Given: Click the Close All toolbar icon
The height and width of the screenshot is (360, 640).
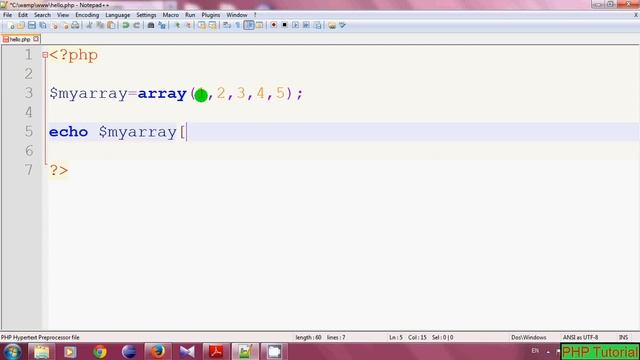Looking at the screenshot, I should (64, 25).
